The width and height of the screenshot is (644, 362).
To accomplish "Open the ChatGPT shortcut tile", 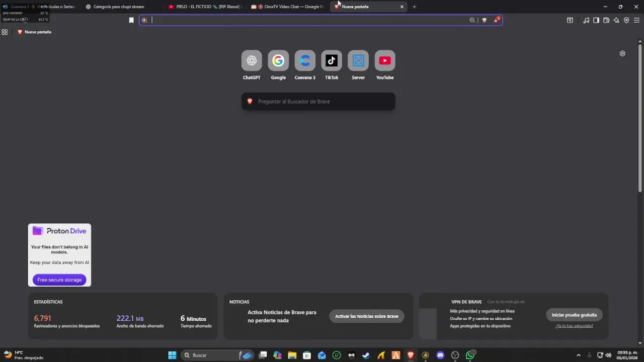I will (x=252, y=61).
